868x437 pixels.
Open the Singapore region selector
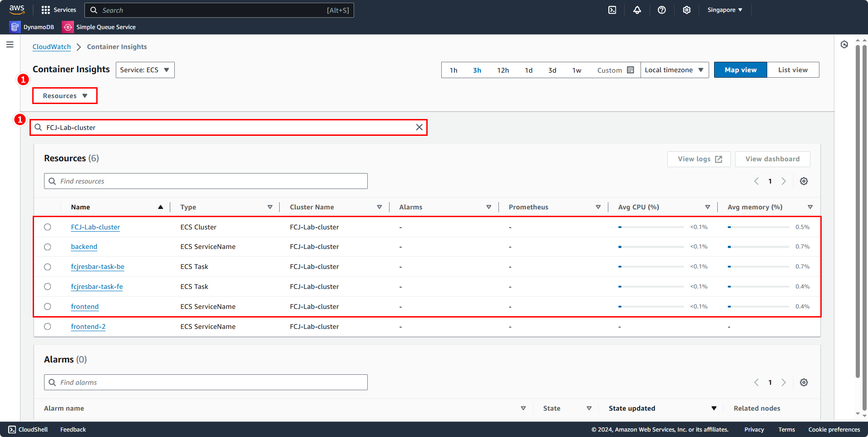[725, 10]
